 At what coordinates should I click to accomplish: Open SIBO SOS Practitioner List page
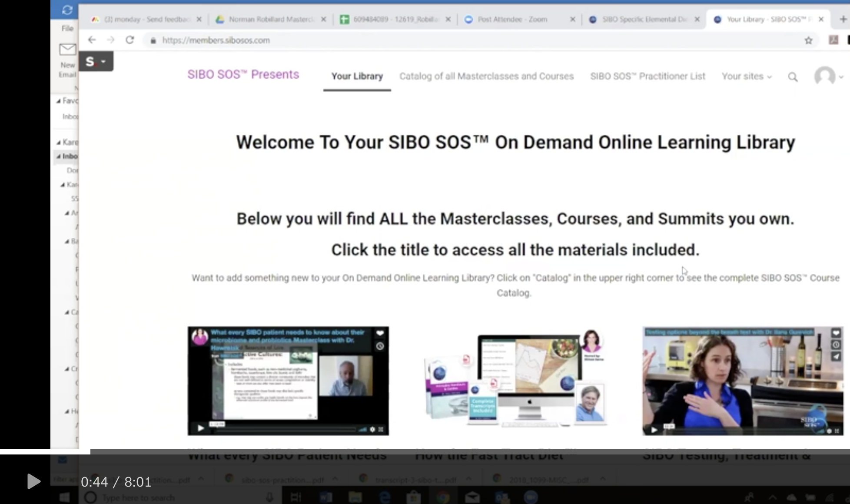pos(647,76)
